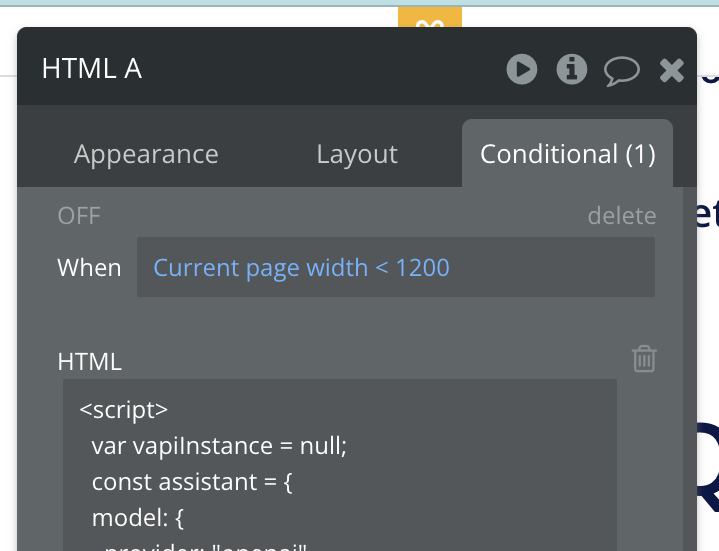719x551 pixels.
Task: Click the orange icon above the panel
Action: pyautogui.click(x=429, y=20)
